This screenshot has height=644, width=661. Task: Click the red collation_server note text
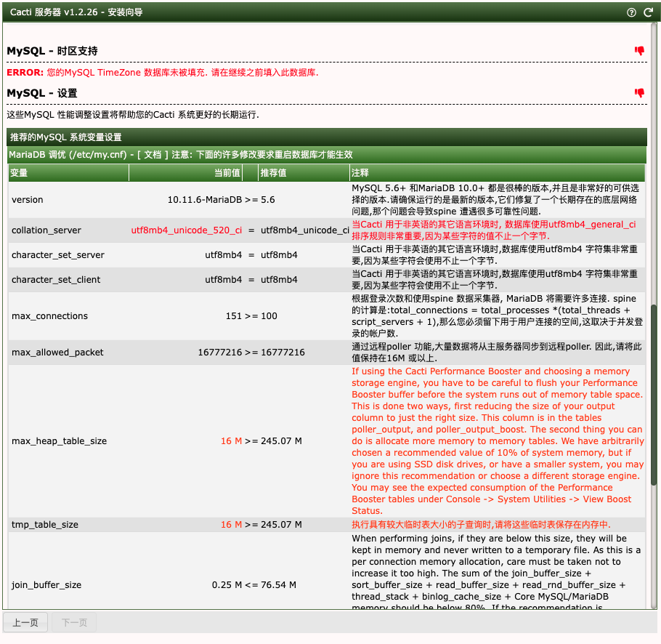pyautogui.click(x=494, y=230)
